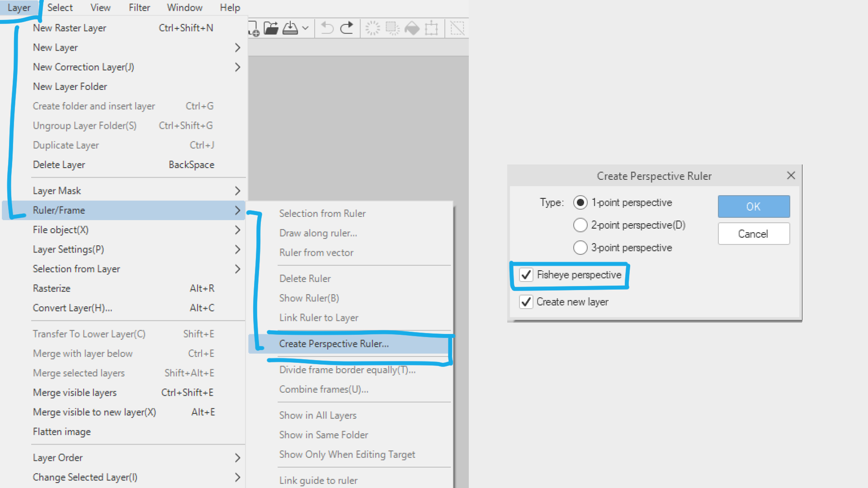Disable the Create new layer checkbox
Screen dimensions: 868x488
point(526,302)
